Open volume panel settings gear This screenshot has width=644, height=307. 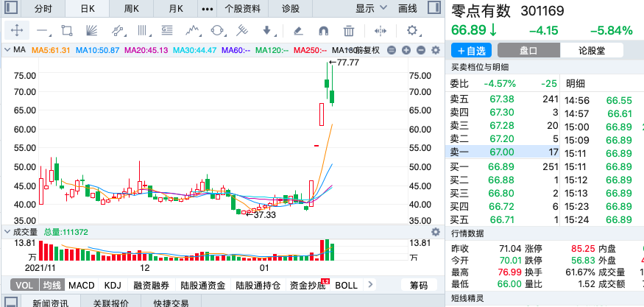[436, 231]
